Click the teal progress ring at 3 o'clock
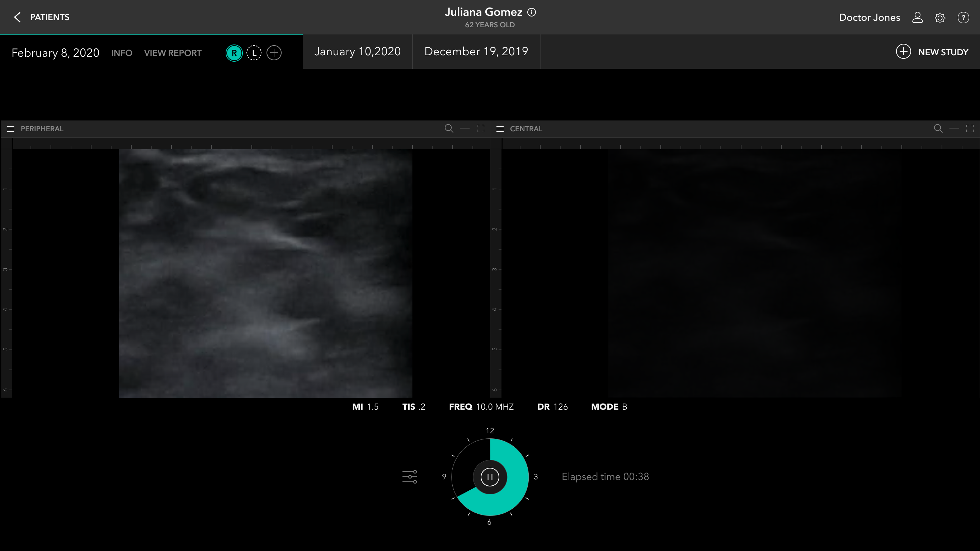Image resolution: width=980 pixels, height=551 pixels. pos(518,477)
